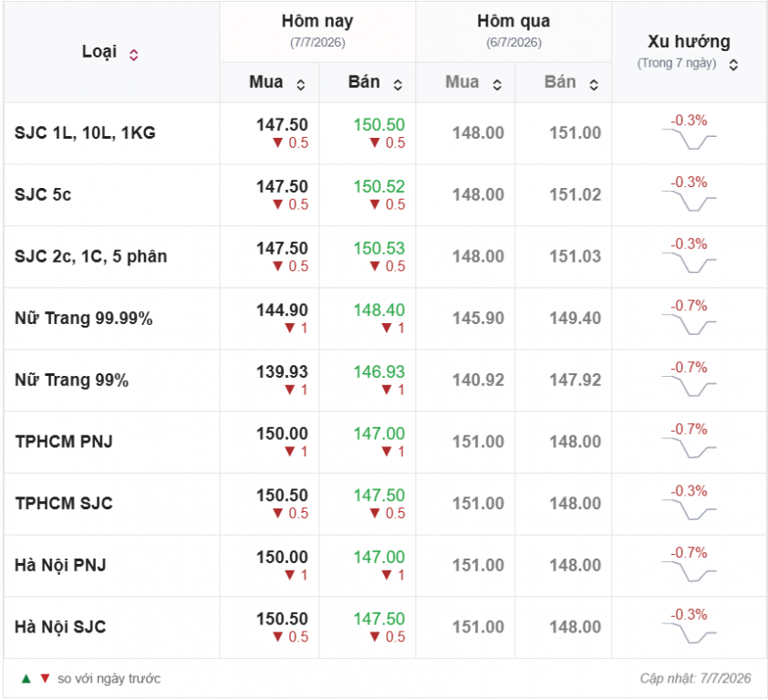Viewport: 768px width, 700px height.
Task: Click green up triangle legend icon
Action: 26,678
